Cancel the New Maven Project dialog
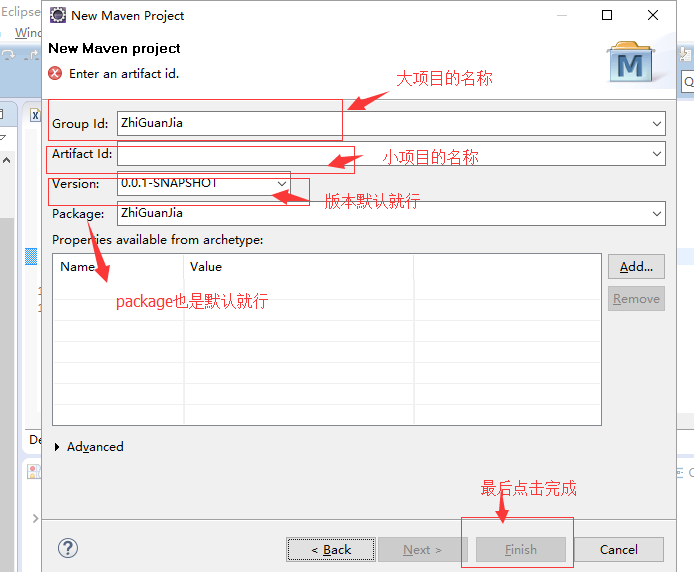The width and height of the screenshot is (694, 572). coord(619,549)
